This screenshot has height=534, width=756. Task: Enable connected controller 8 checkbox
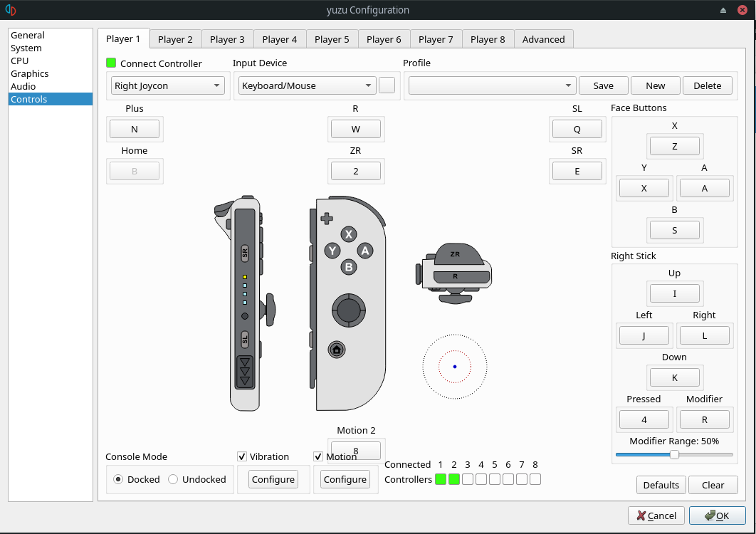[x=535, y=479]
